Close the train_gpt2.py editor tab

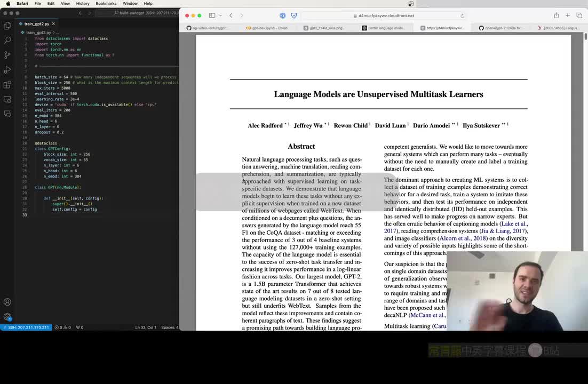tap(53, 23)
